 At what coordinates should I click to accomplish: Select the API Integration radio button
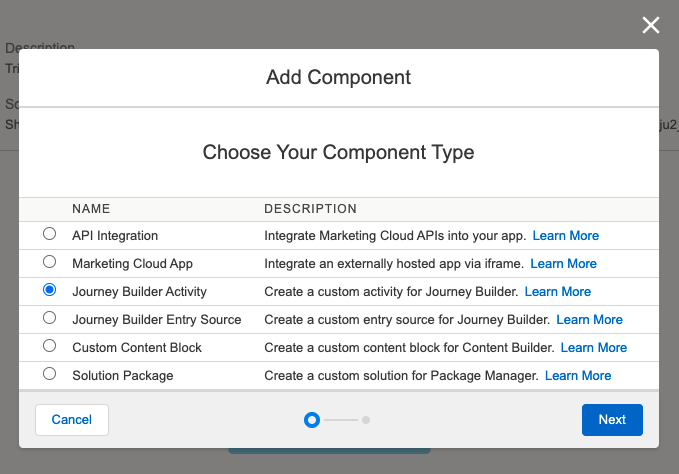click(49, 234)
